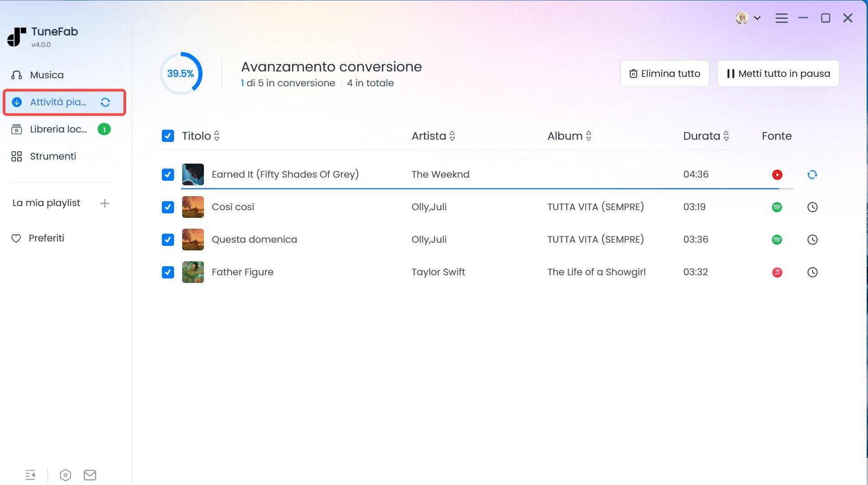Click the Elimina tutto button

pyautogui.click(x=665, y=73)
